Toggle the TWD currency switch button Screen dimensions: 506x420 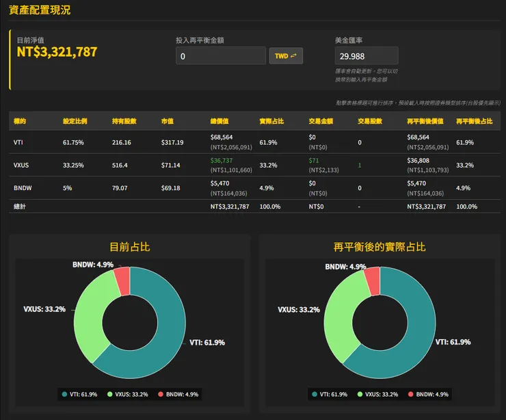(x=286, y=56)
